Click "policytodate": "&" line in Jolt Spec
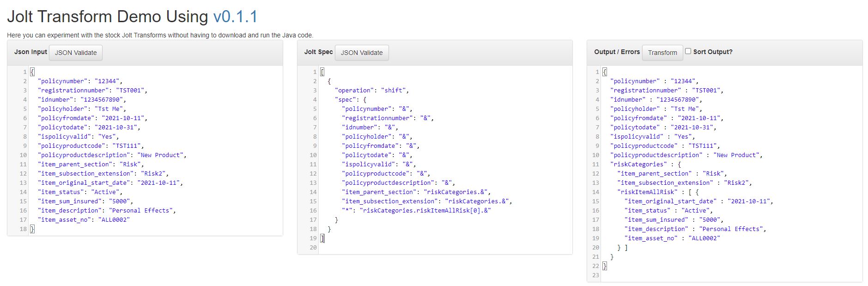 pos(377,155)
